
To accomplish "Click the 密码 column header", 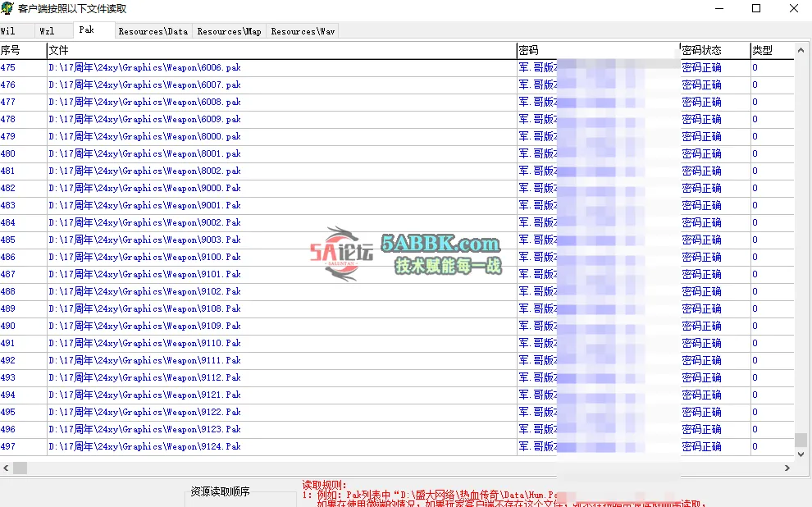I will pyautogui.click(x=598, y=50).
